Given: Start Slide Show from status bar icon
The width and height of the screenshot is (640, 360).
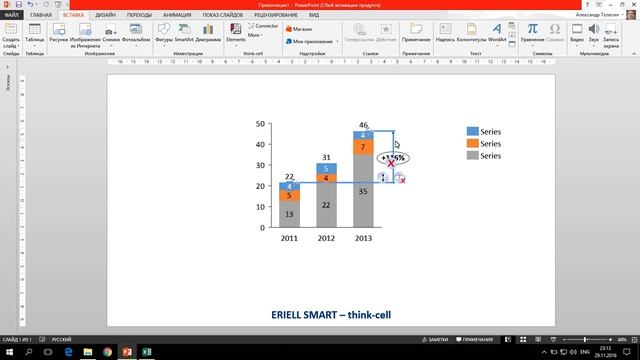Looking at the screenshot, I should [553, 340].
